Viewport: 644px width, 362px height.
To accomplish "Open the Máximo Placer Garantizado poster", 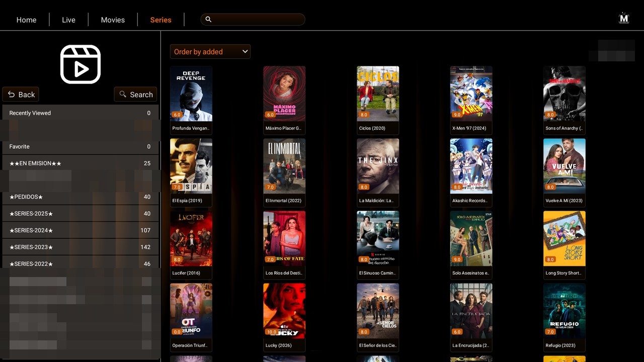I will pyautogui.click(x=284, y=94).
